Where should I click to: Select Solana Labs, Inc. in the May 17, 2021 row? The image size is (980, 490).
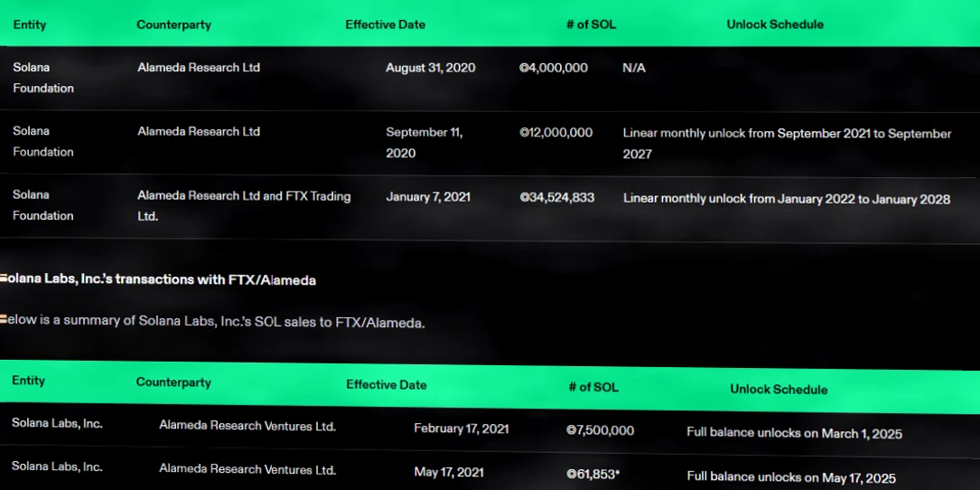(57, 466)
